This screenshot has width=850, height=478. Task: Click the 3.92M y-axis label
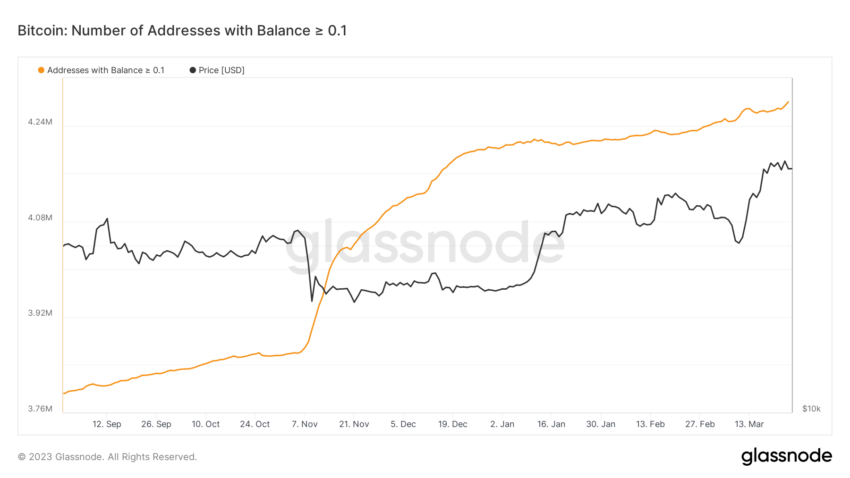click(40, 313)
